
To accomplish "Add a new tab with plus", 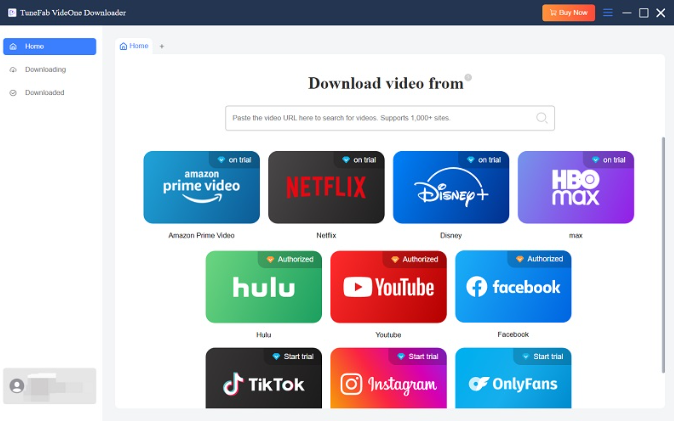I will [x=162, y=46].
